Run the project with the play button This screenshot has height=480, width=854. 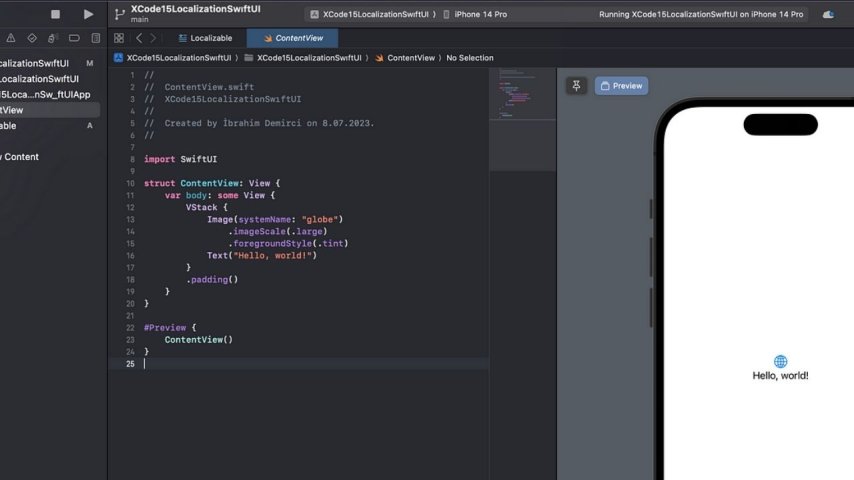[x=88, y=14]
